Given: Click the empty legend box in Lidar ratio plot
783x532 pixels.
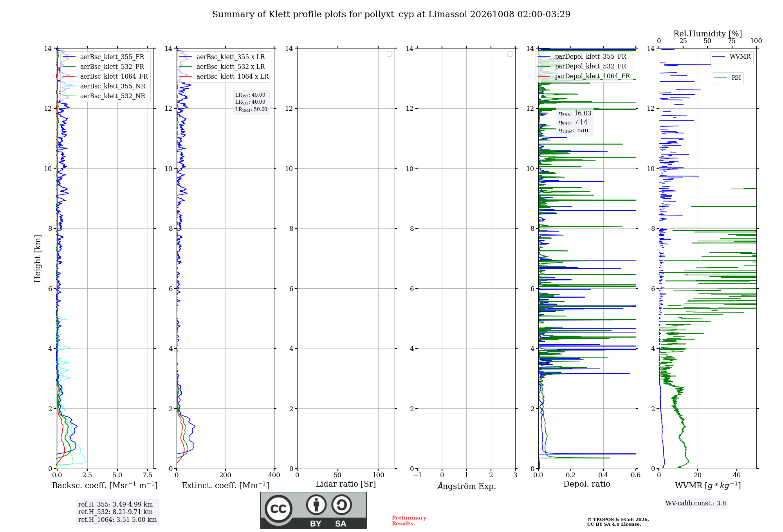Looking at the screenshot, I should click(389, 54).
